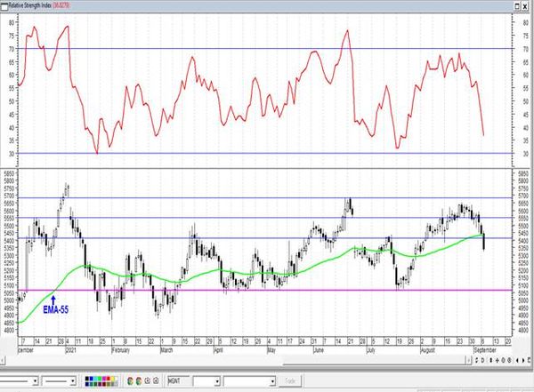
Task: Open the leftmost line style dropdown
Action: pyautogui.click(x=34, y=380)
